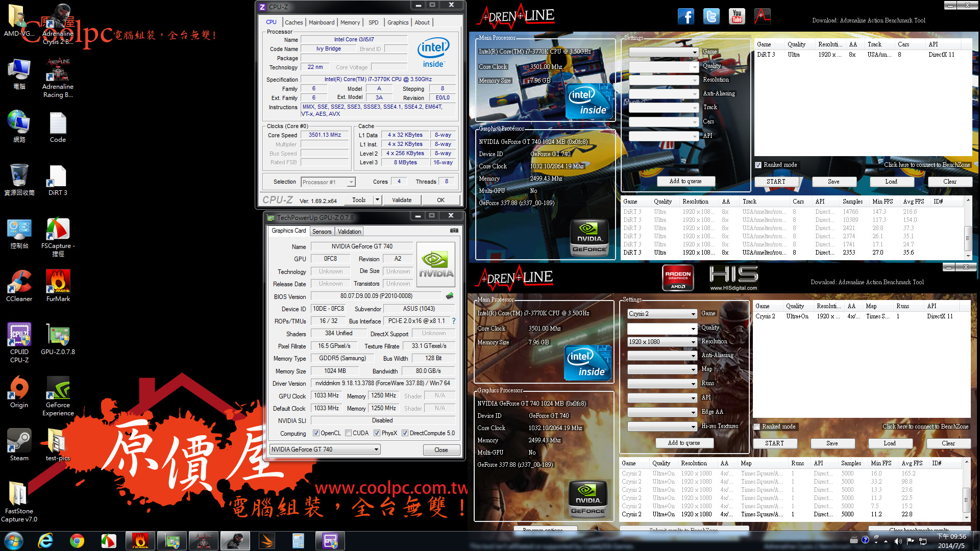Image resolution: width=980 pixels, height=551 pixels.
Task: Toggle Ranked mode in DiRT 3 benchmark
Action: point(758,165)
